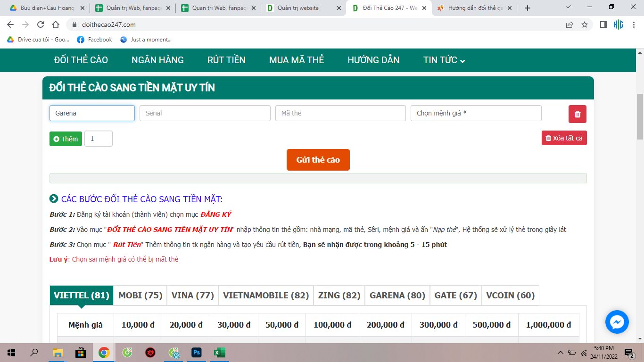644x362 pixels.
Task: Select VIETTEL (81) tab
Action: [82, 296]
